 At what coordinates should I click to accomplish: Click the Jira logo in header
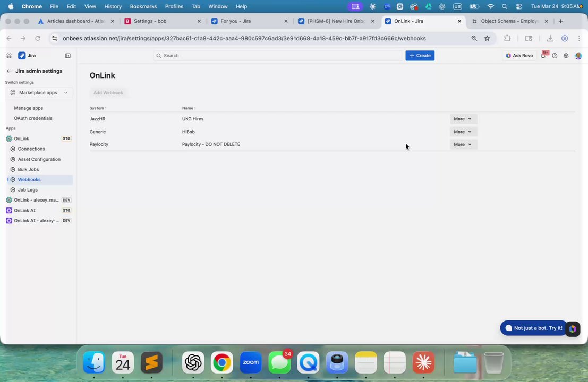pyautogui.click(x=27, y=55)
